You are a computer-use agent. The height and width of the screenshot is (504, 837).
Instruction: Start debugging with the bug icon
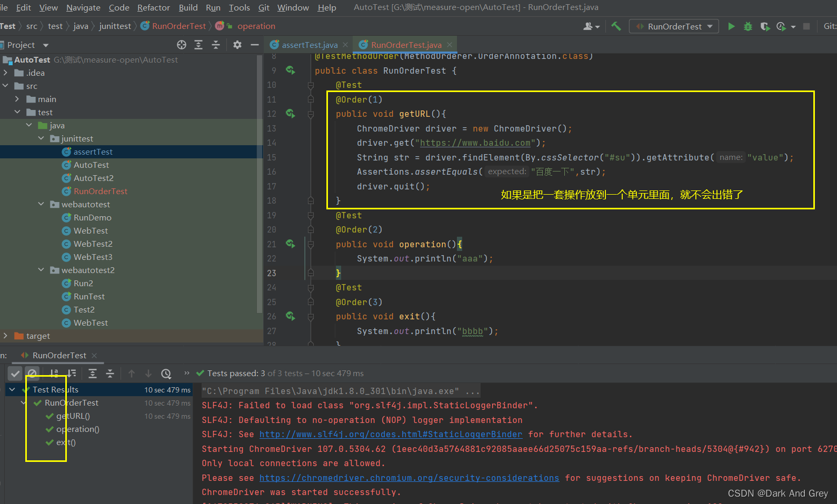pos(748,26)
